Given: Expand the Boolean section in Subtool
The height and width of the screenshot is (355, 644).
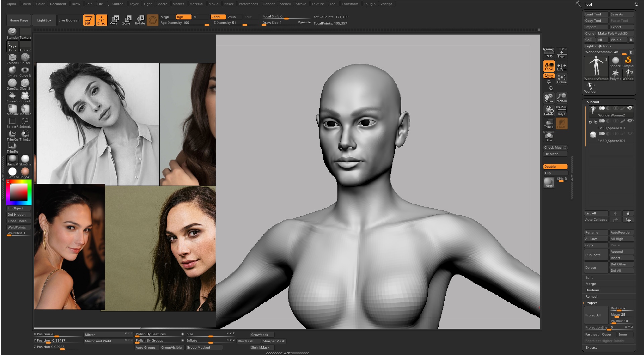Looking at the screenshot, I should point(592,290).
